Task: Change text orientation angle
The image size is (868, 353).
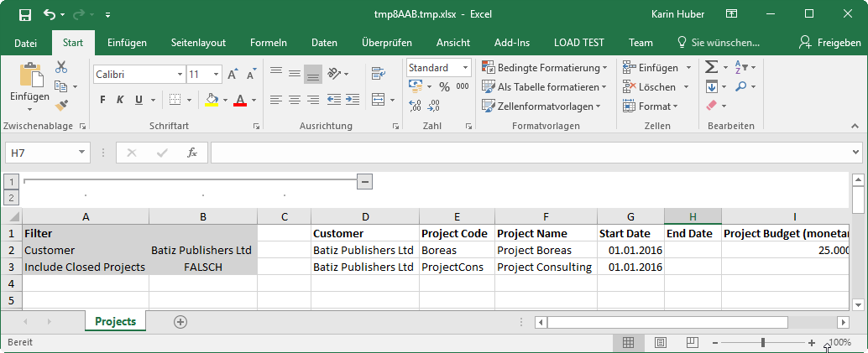Action: [x=334, y=72]
